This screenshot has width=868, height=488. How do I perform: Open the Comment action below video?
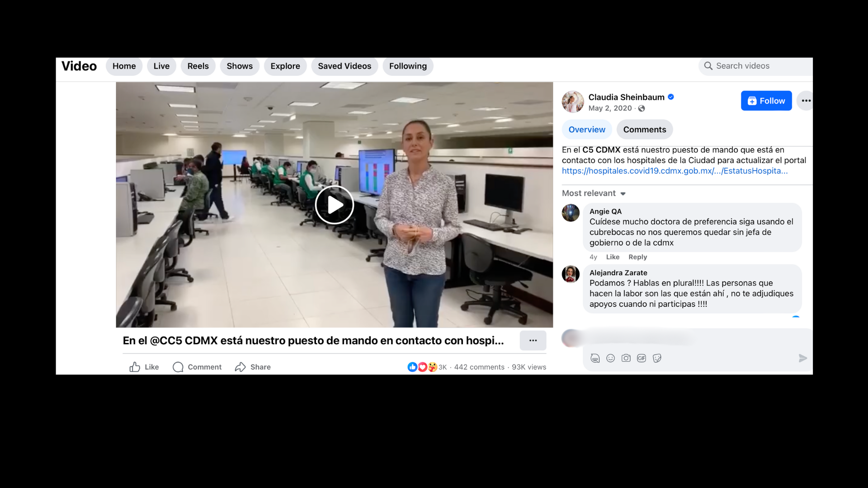tap(197, 367)
